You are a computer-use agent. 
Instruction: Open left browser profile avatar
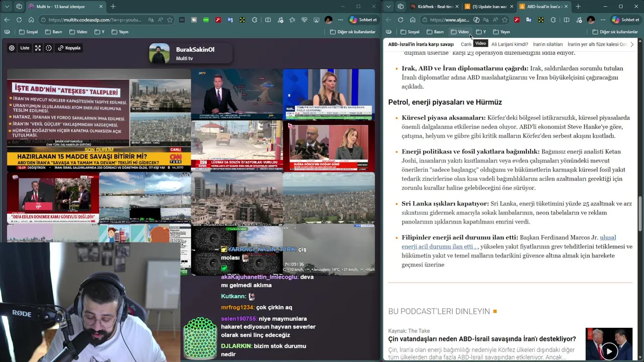coord(329,20)
